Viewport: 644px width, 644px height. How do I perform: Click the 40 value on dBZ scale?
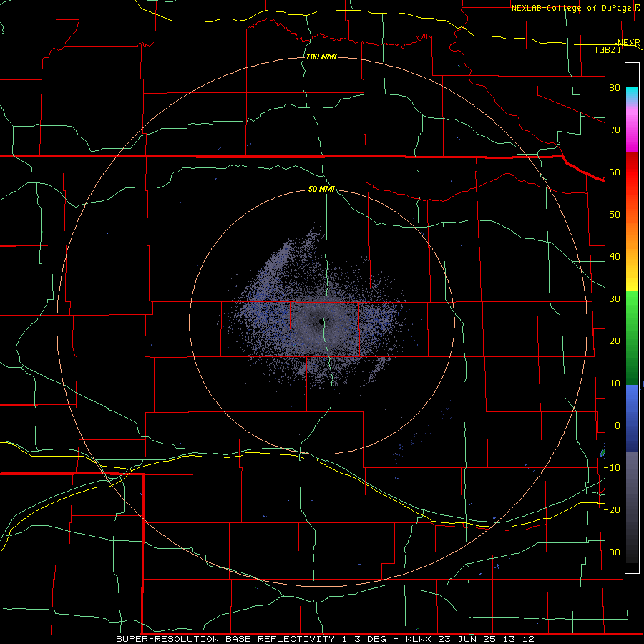(x=615, y=257)
